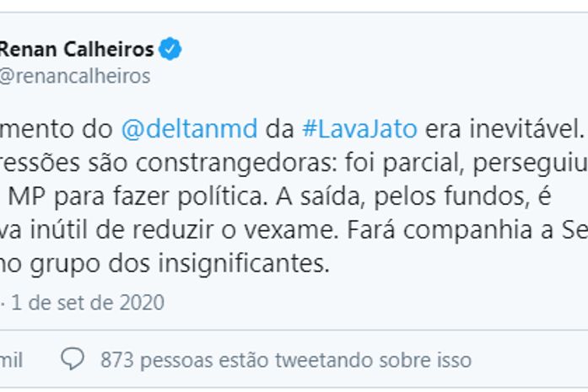Click the "mil" likes count
The height and width of the screenshot is (392, 588).
pyautogui.click(x=10, y=360)
